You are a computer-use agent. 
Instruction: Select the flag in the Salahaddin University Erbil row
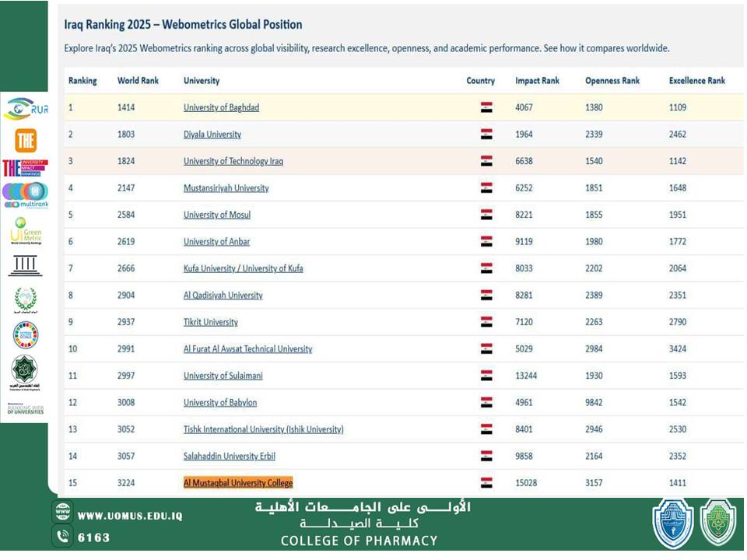click(x=486, y=457)
